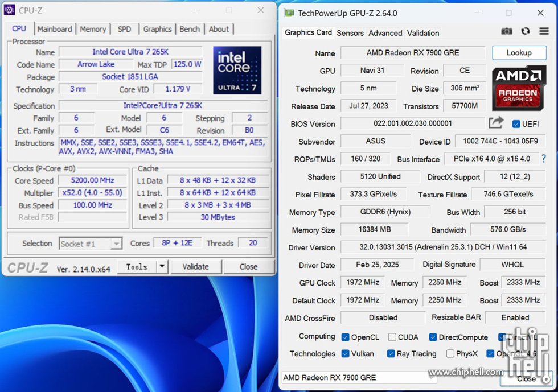Open the Graphics tab in CPU-Z
The height and width of the screenshot is (392, 558).
(157, 29)
